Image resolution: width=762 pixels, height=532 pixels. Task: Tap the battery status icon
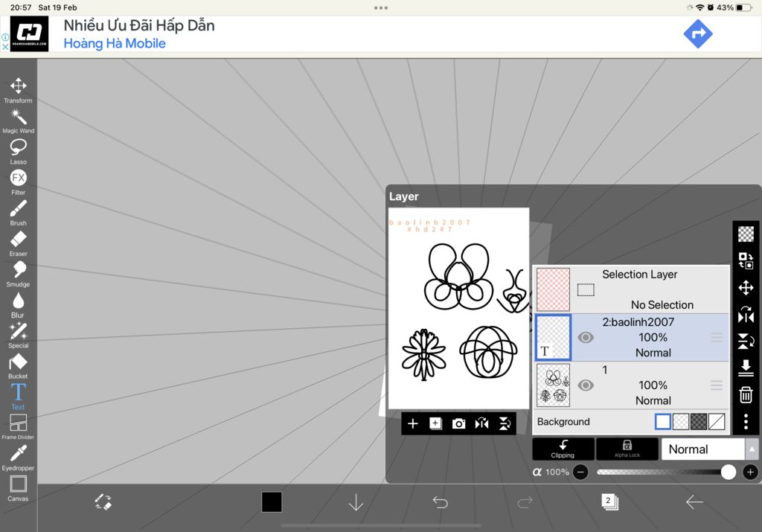tap(743, 7)
